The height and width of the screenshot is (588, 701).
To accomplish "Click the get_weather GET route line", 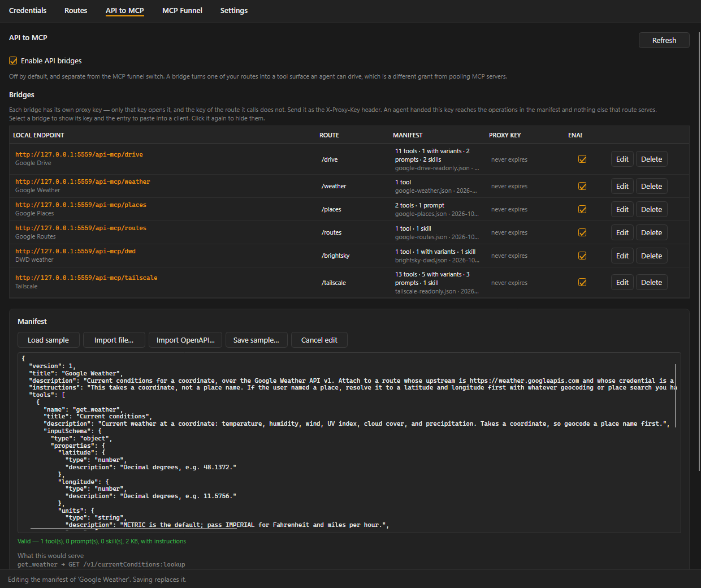I will (x=101, y=564).
